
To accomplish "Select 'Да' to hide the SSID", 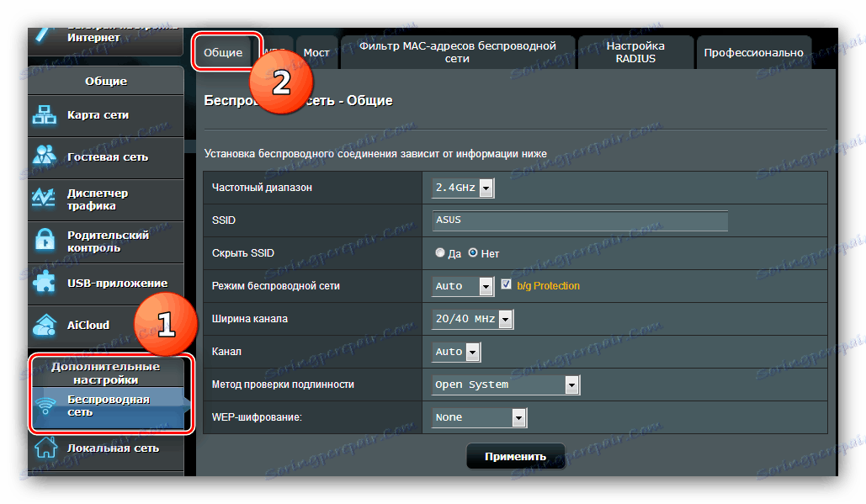I will coord(439,252).
